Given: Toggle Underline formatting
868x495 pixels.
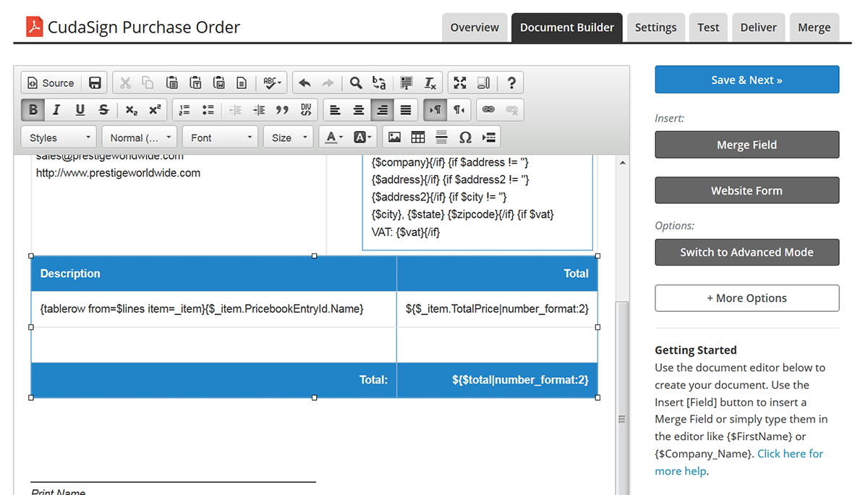Looking at the screenshot, I should pyautogui.click(x=80, y=110).
